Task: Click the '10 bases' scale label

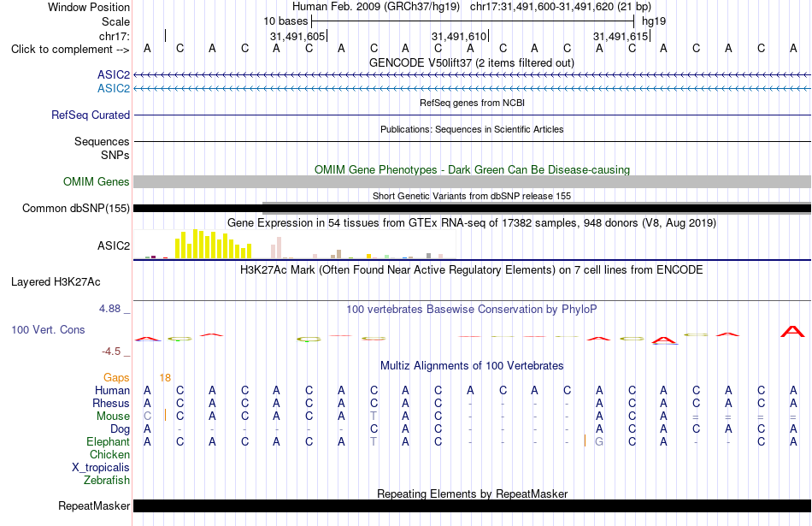Action: point(285,21)
